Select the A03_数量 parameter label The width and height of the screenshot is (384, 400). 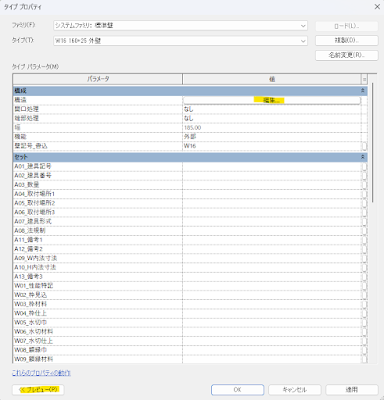coord(27,185)
